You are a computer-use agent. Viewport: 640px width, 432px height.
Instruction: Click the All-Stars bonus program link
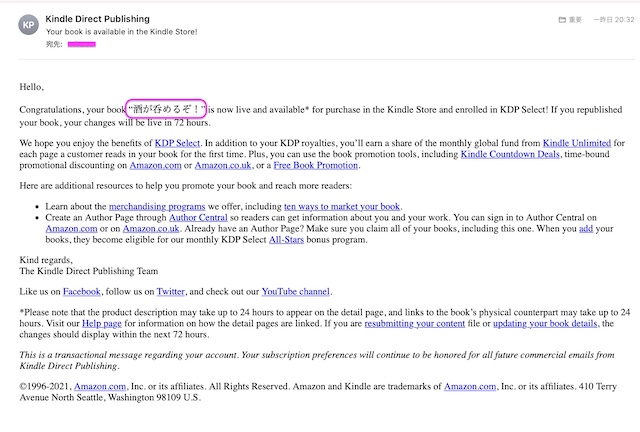tap(288, 240)
